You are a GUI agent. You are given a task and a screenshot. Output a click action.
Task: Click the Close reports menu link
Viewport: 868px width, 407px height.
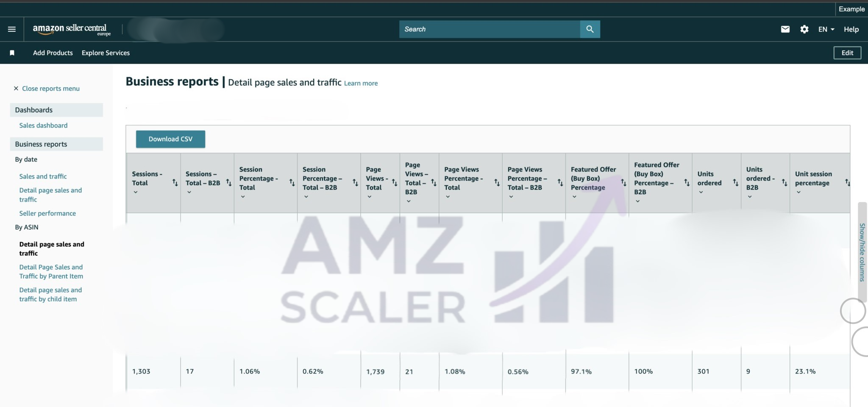pyautogui.click(x=51, y=89)
